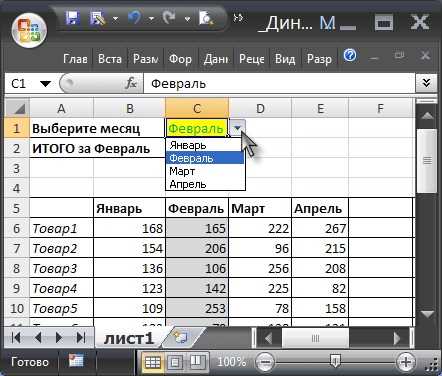Click the Товар4 row label
Viewport: 442px width, 376px height.
61,288
